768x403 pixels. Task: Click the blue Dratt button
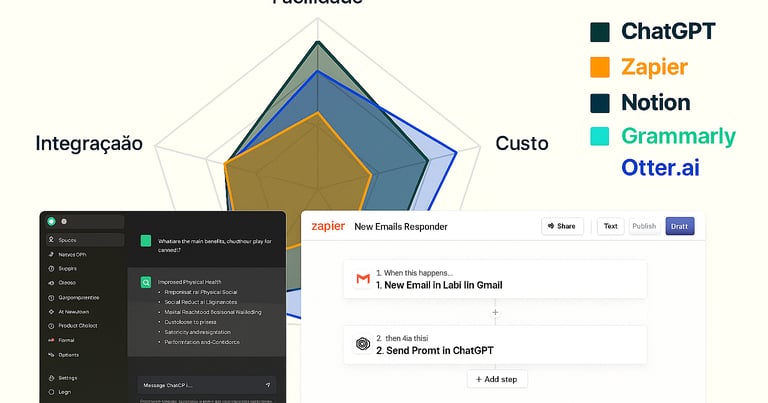point(680,226)
